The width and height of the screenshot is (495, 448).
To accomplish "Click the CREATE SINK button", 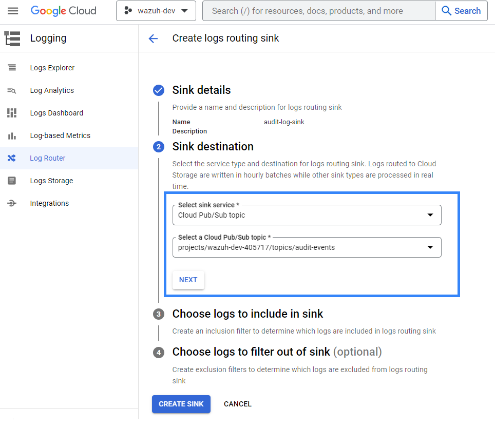I will pos(181,404).
